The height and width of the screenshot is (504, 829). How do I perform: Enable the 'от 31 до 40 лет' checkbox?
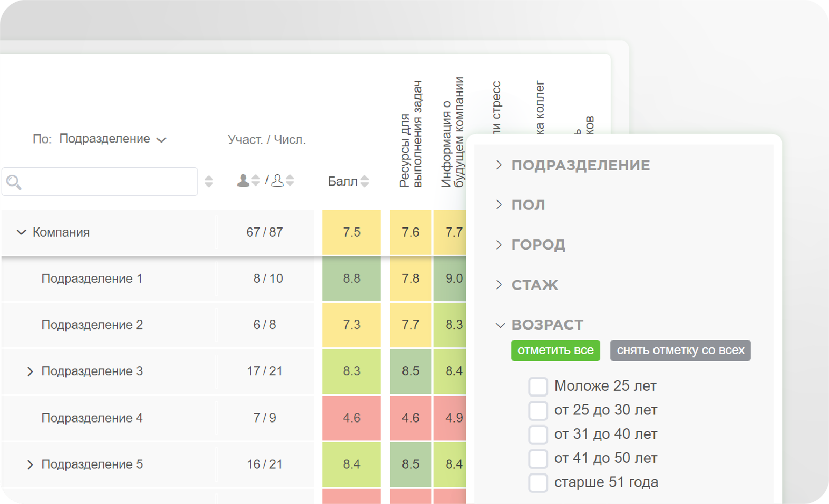tap(538, 435)
